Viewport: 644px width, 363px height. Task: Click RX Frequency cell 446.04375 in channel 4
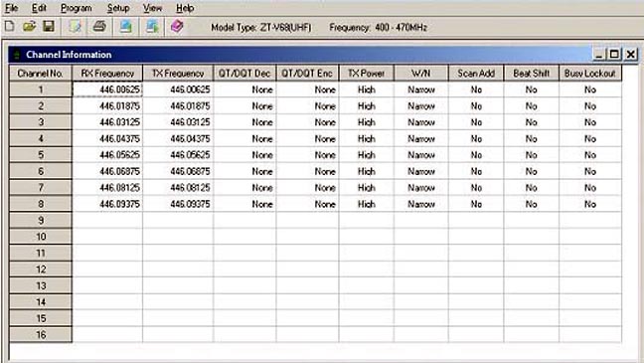107,138
